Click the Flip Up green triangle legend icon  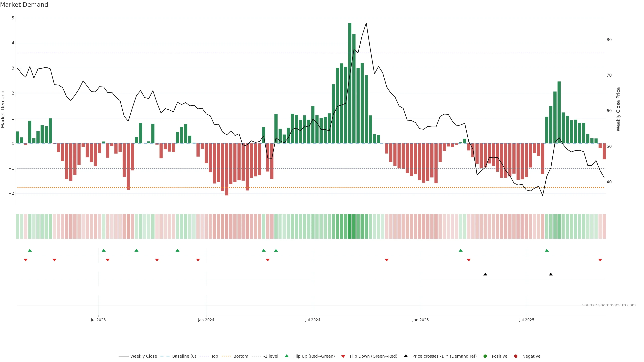287,356
